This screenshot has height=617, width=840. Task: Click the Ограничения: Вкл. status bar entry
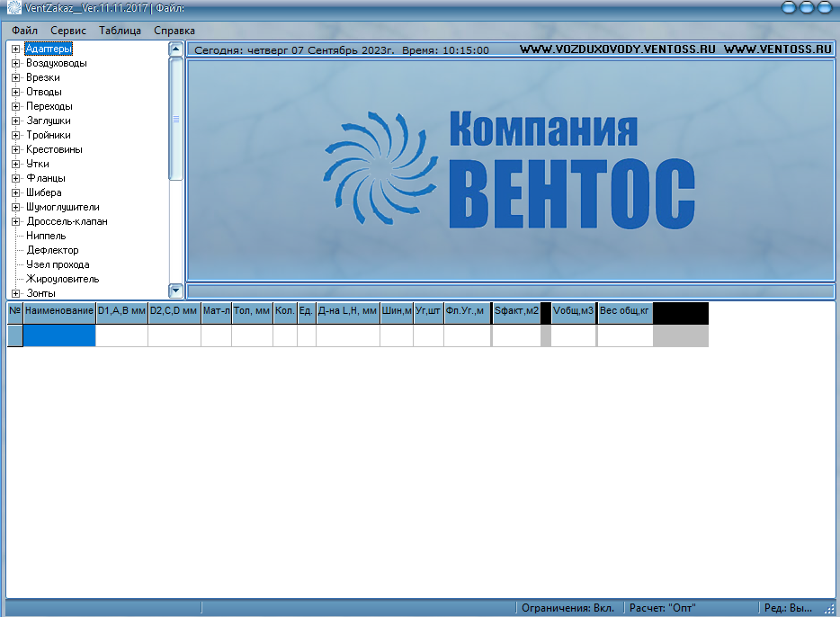(567, 608)
